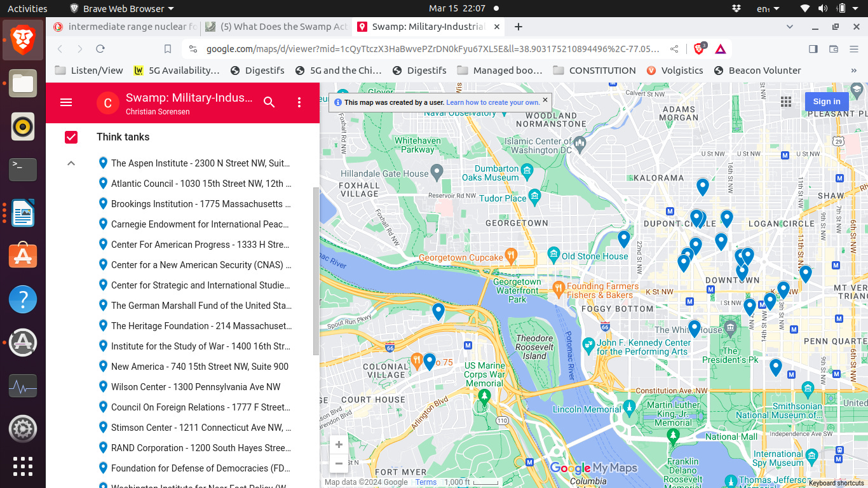Bookmark this page
Image resolution: width=868 pixels, height=488 pixels.
point(168,49)
